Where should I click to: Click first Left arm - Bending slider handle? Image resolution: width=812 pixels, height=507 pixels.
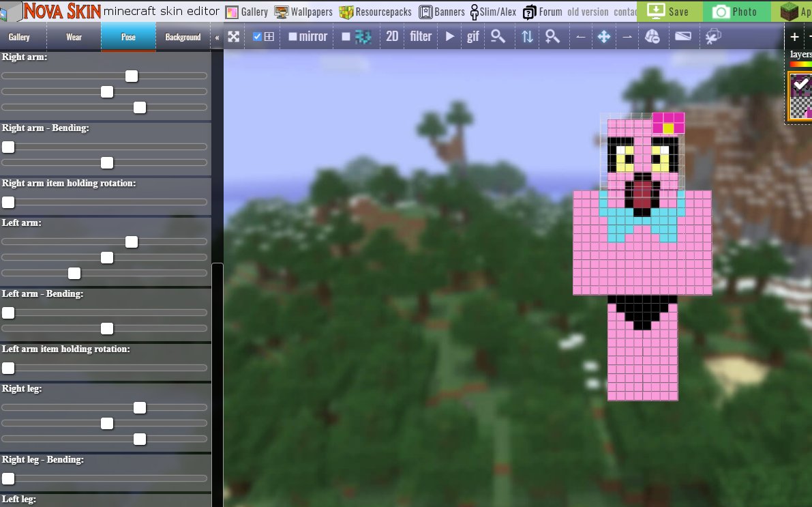[8, 313]
